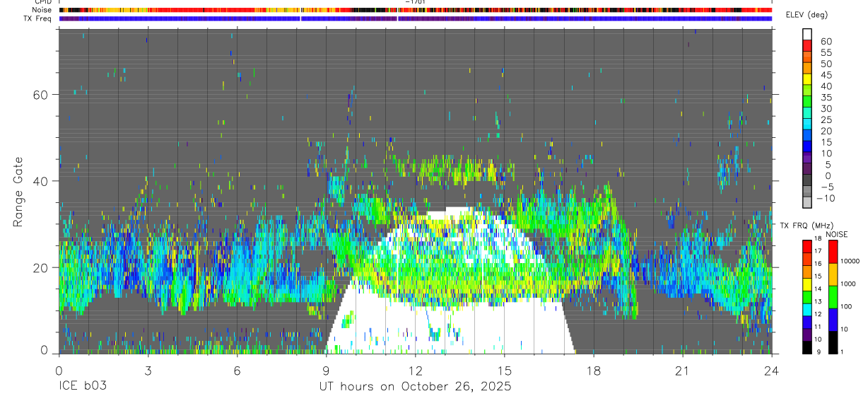Click the white top swatch of ELEV bar

coord(807,34)
